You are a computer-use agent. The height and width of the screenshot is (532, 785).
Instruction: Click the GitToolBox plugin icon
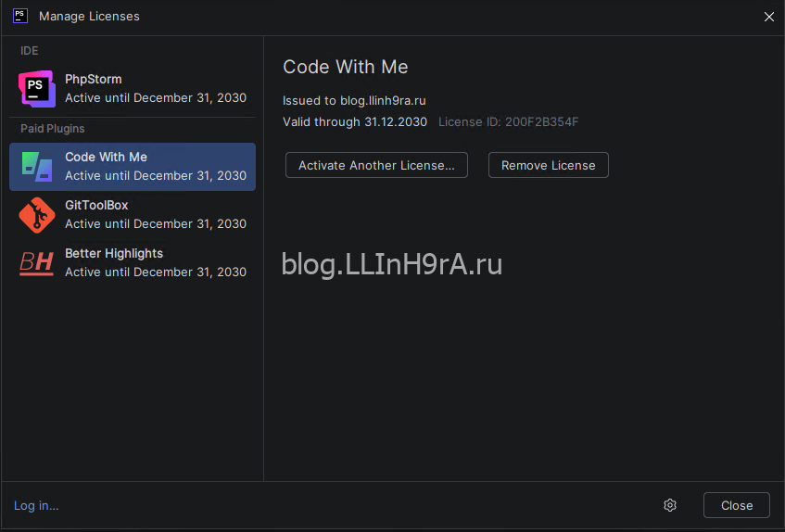click(x=37, y=215)
